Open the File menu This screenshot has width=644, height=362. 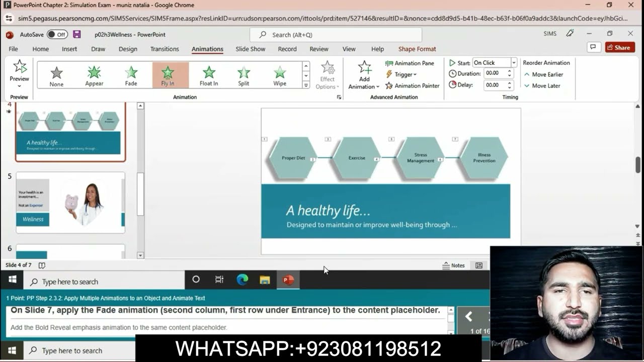(13, 49)
